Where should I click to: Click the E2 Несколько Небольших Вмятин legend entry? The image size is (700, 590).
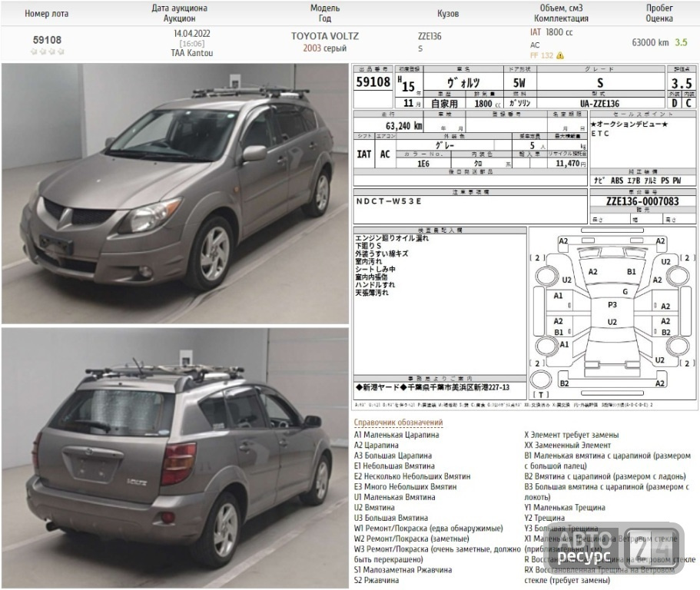pos(412,476)
